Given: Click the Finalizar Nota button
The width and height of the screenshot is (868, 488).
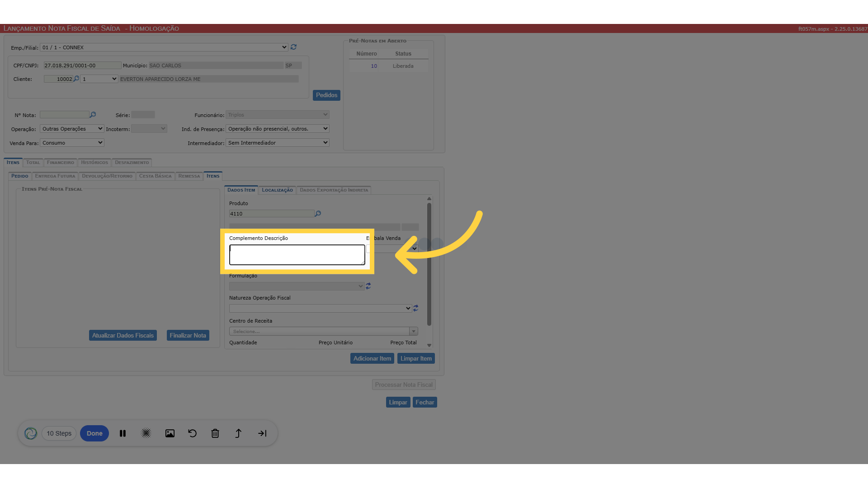Looking at the screenshot, I should pyautogui.click(x=188, y=335).
